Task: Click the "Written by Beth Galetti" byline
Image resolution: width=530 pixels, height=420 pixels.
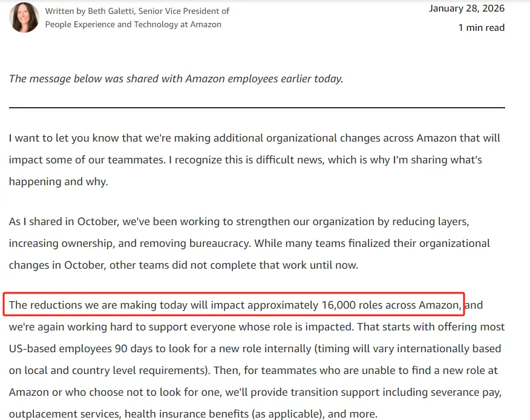Action: point(137,11)
